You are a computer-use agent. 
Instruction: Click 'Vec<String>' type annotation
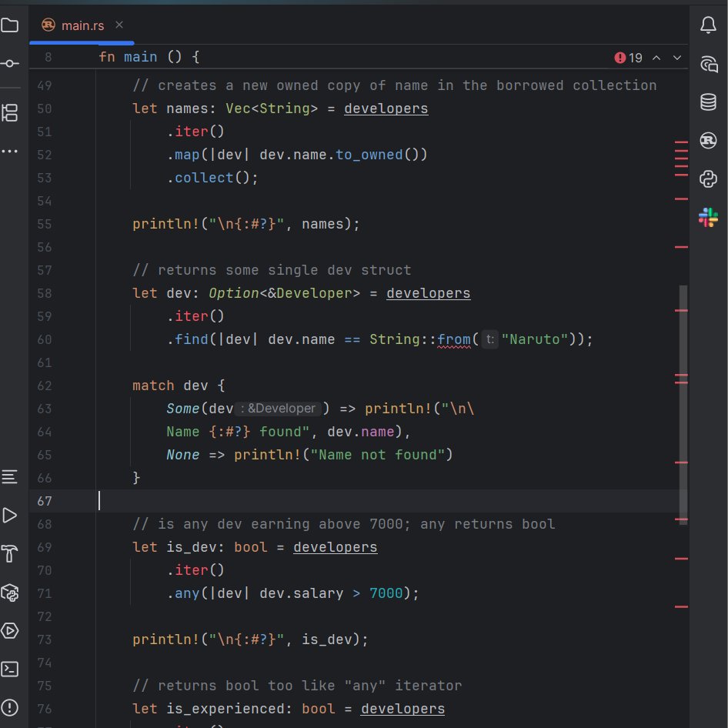[x=272, y=109]
